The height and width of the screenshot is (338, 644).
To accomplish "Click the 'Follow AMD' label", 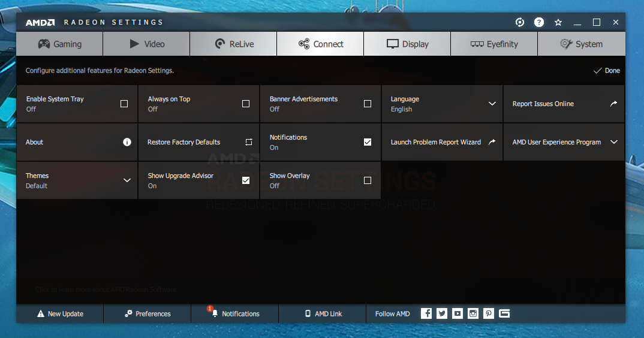I will pyautogui.click(x=393, y=314).
